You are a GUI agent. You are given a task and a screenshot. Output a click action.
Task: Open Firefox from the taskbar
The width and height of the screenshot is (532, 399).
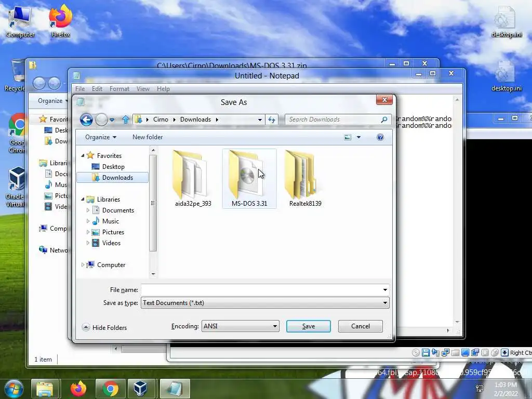(78, 389)
